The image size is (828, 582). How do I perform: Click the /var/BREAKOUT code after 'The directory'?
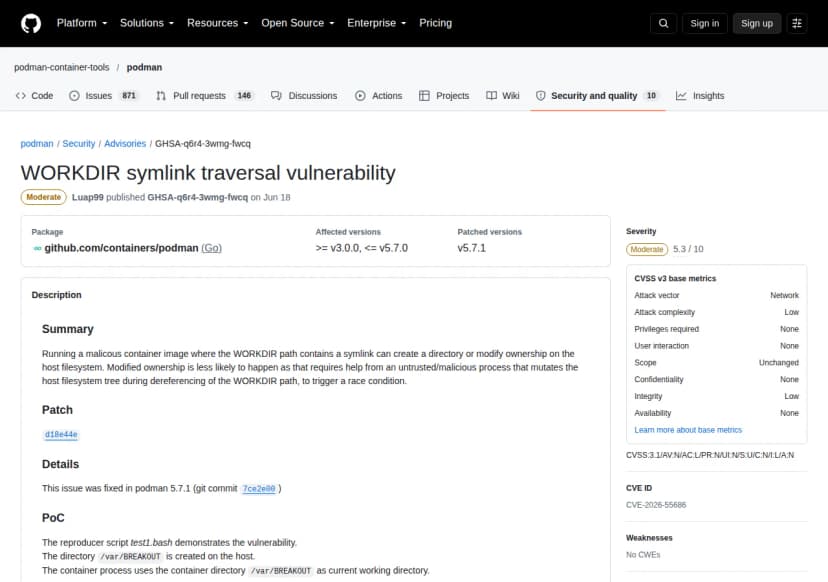[x=130, y=557]
